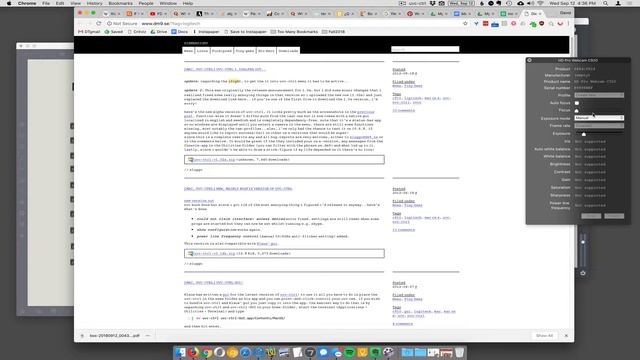Click the Chrome address bar
Viewport: 640px width, 360px height.
coord(282,24)
